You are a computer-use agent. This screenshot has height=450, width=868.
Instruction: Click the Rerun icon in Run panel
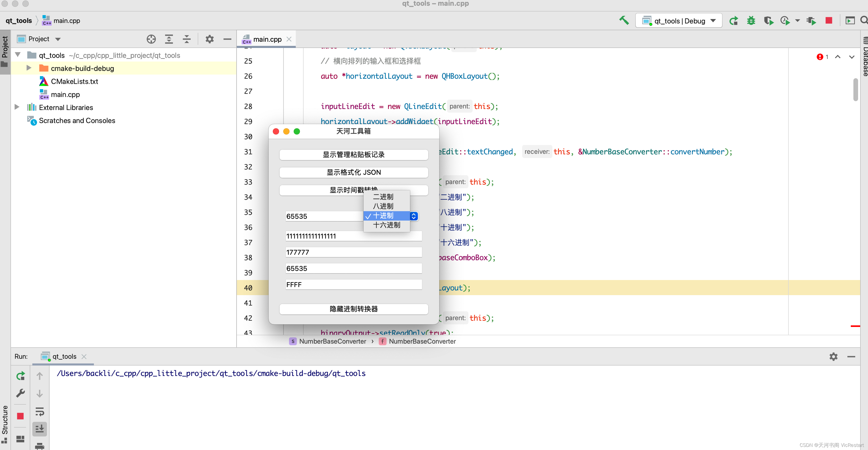[x=21, y=375]
